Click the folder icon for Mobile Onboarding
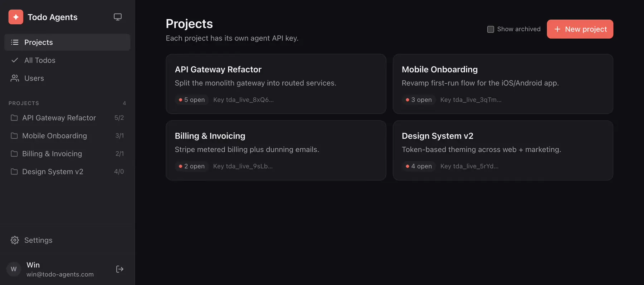The width and height of the screenshot is (644, 285). click(x=14, y=136)
